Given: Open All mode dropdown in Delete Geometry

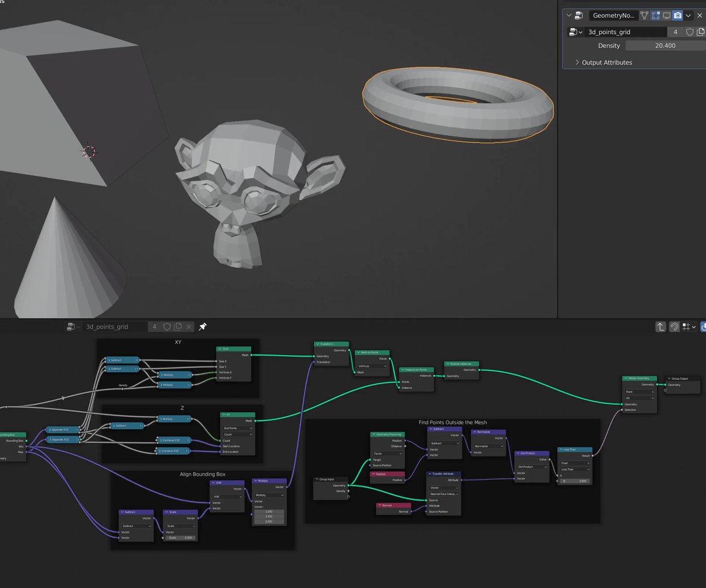Looking at the screenshot, I should [640, 397].
